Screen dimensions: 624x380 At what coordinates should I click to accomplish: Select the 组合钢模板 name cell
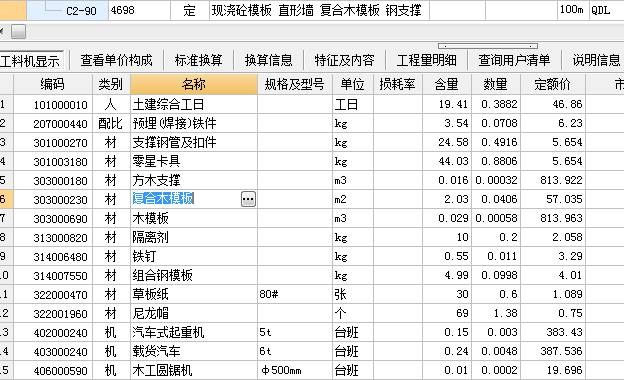[x=194, y=275]
